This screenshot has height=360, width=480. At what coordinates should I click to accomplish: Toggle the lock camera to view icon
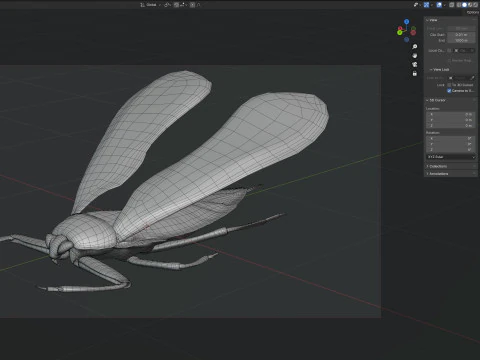(x=415, y=73)
